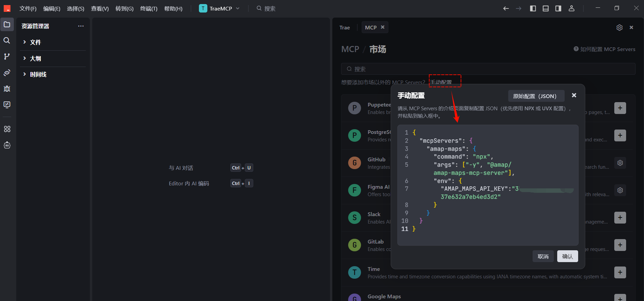Toggle the left sidebar layout icon
Screen dimensions: 644x301
(x=533, y=8)
